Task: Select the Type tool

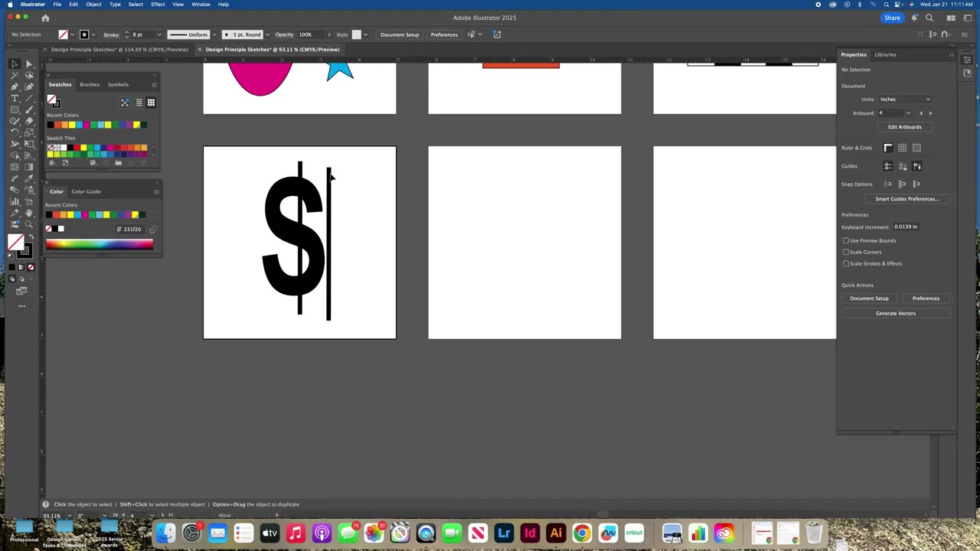Action: click(x=15, y=99)
